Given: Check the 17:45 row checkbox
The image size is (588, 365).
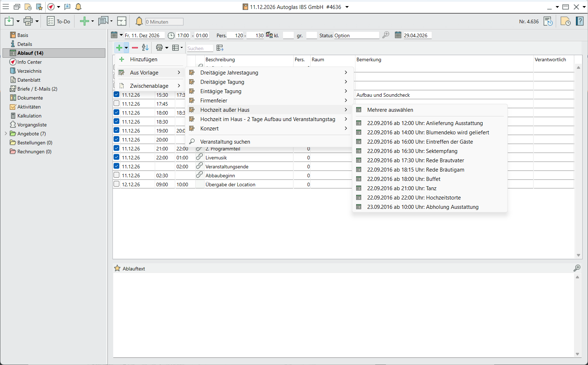Looking at the screenshot, I should 116,104.
